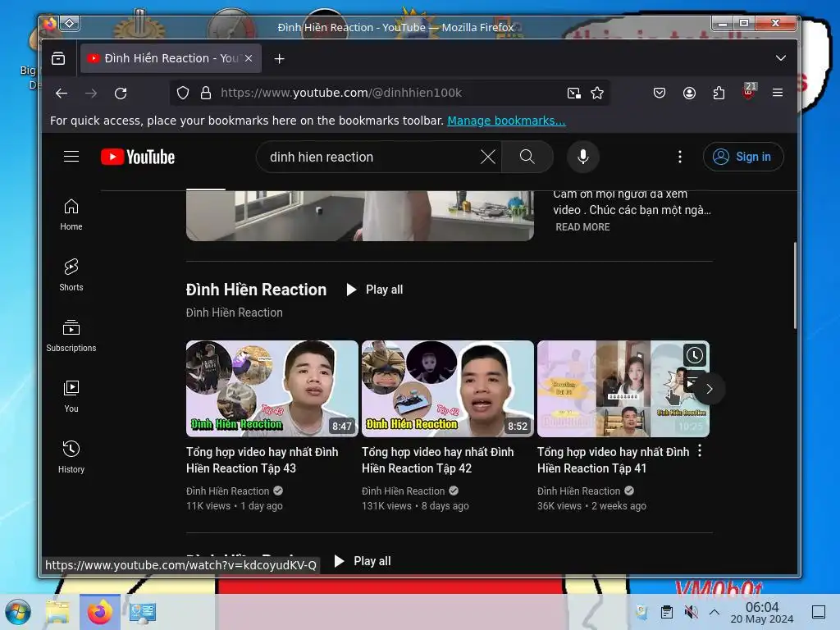Expand description with READ MORE
The image size is (840, 630).
pos(582,227)
